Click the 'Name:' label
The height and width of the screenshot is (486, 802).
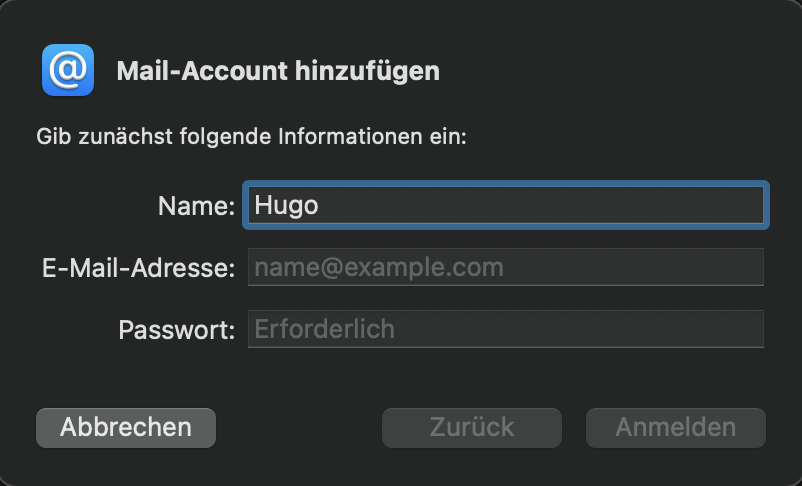point(196,206)
